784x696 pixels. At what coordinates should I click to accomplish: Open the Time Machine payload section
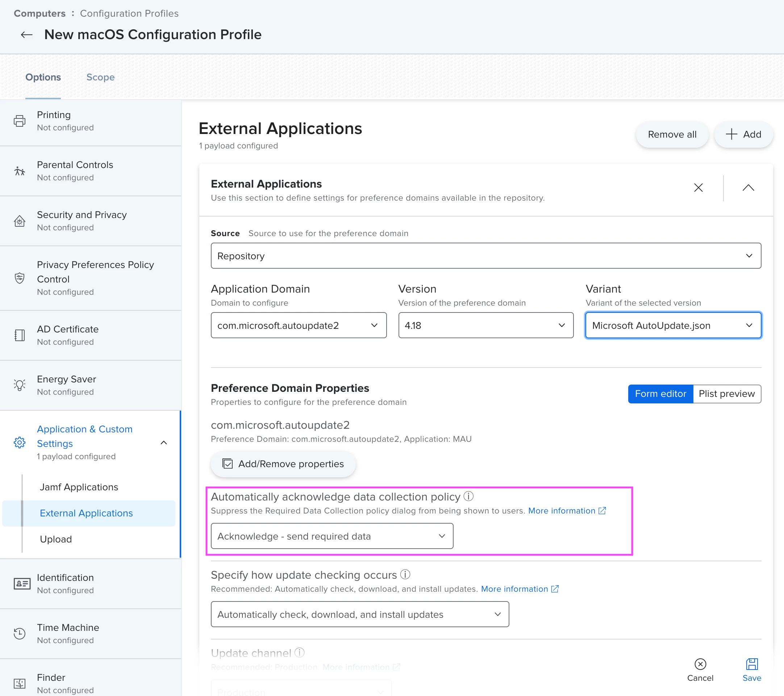pyautogui.click(x=91, y=633)
